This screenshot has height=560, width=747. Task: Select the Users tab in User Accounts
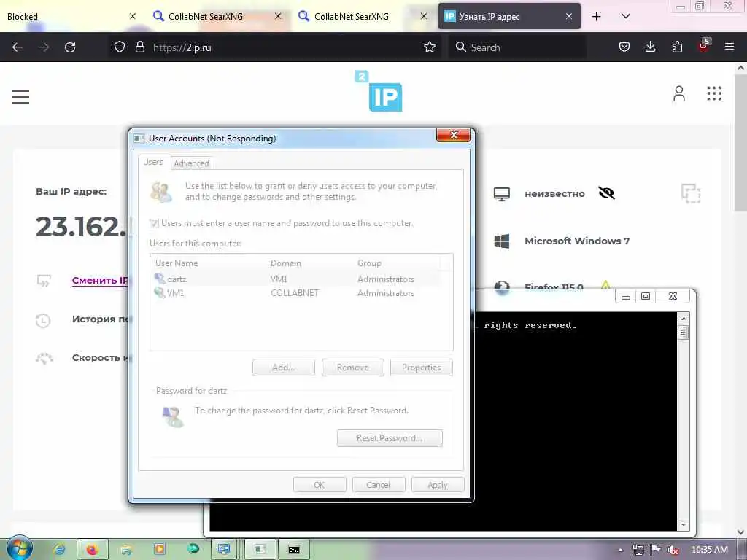click(153, 162)
